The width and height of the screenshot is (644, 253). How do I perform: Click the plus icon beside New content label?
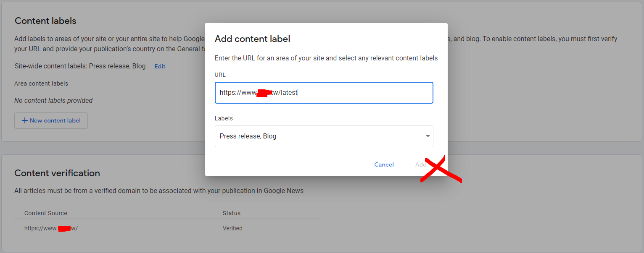(x=24, y=120)
